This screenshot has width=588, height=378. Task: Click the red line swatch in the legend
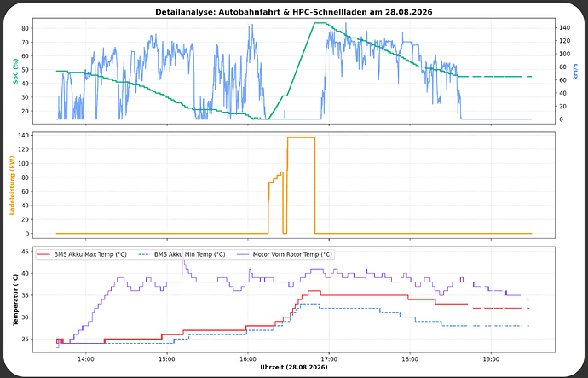[44, 254]
